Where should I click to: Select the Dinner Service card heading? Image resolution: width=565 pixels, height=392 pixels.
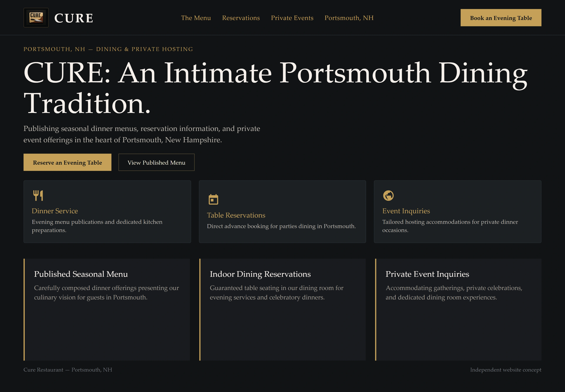pyautogui.click(x=55, y=211)
